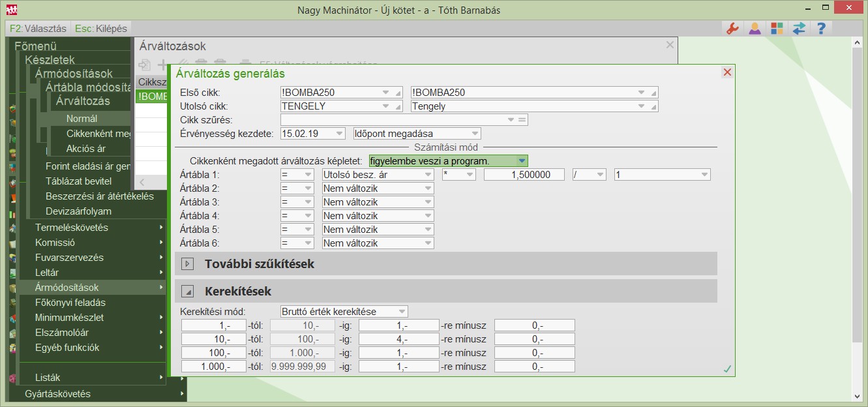Click the Árváltozások list left scroll arrow
Image resolution: width=868 pixels, height=407 pixels.
click(x=142, y=183)
